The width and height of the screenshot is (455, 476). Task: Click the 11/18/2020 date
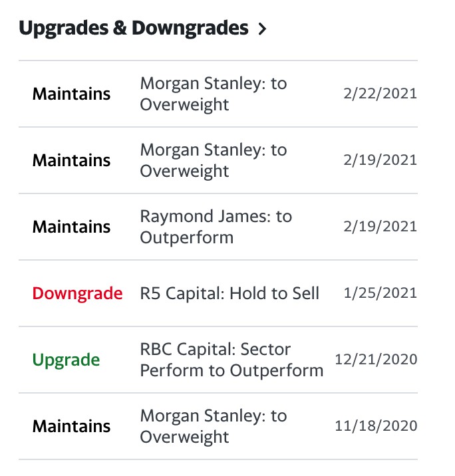click(x=376, y=426)
